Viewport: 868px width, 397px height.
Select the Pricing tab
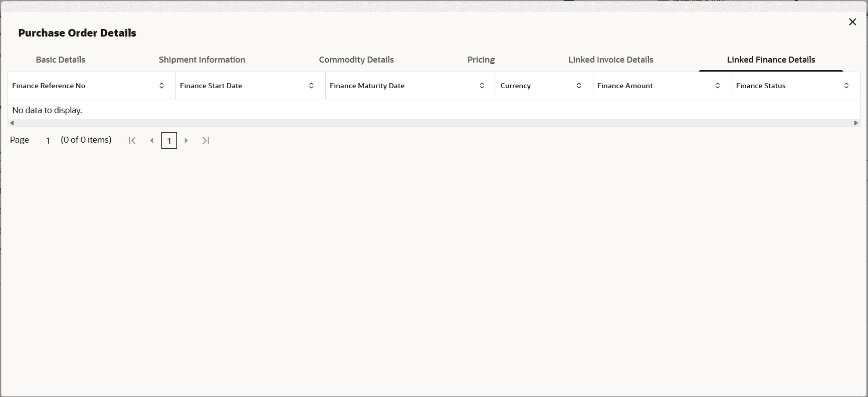[481, 60]
